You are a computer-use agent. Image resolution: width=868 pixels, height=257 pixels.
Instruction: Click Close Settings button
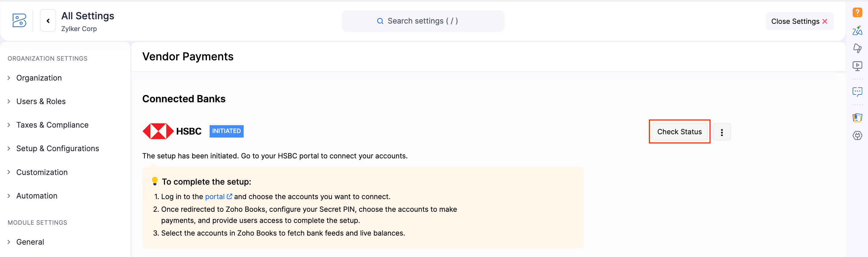pyautogui.click(x=799, y=21)
